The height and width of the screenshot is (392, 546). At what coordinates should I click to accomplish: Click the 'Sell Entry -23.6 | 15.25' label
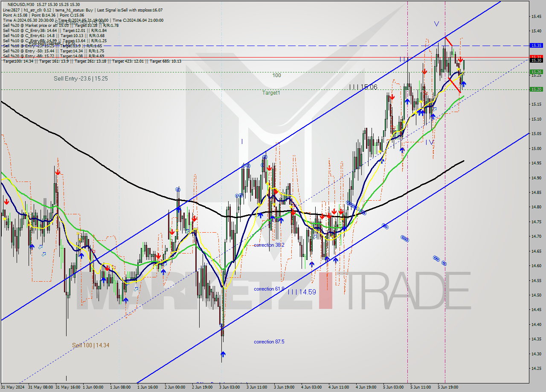pyautogui.click(x=81, y=78)
